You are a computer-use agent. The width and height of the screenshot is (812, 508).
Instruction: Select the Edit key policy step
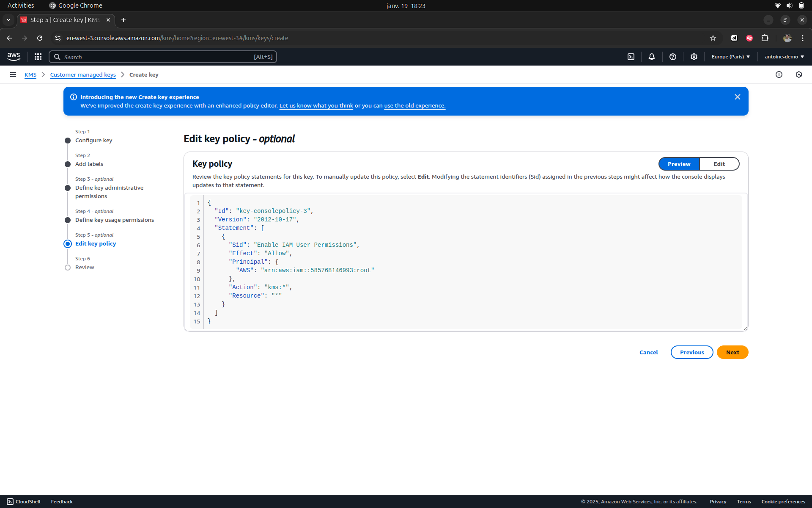(x=96, y=243)
